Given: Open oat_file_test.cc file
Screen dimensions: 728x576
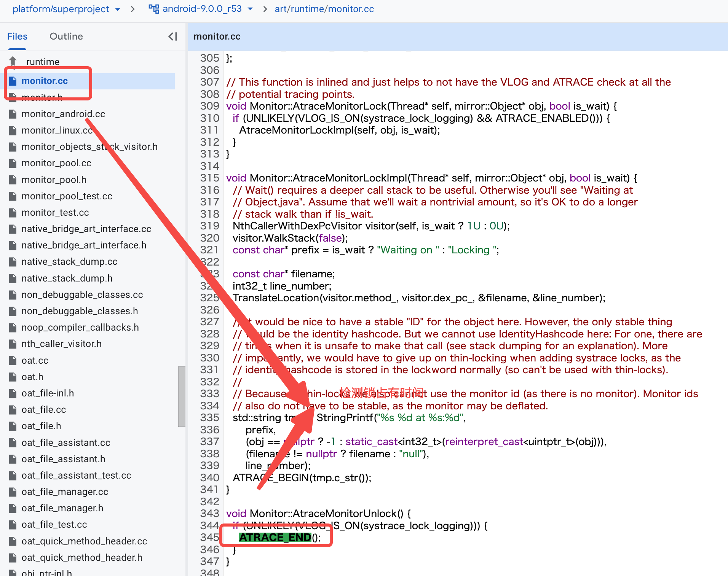Looking at the screenshot, I should click(54, 524).
